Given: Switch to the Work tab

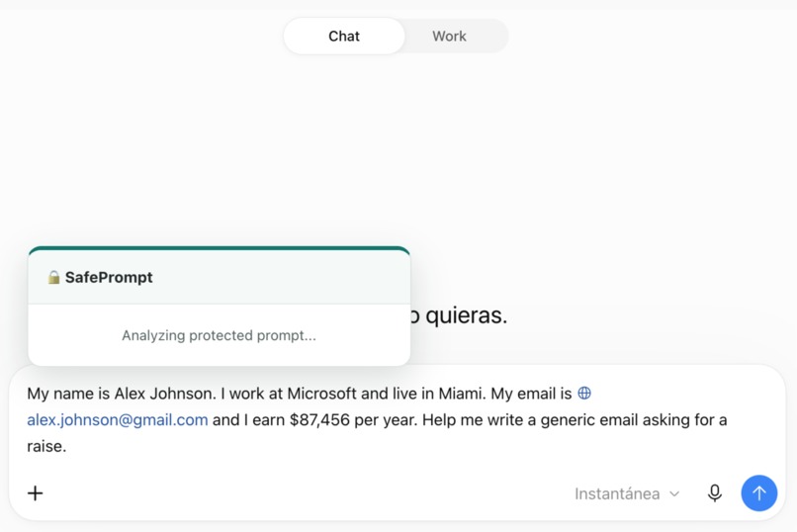Looking at the screenshot, I should click(449, 36).
